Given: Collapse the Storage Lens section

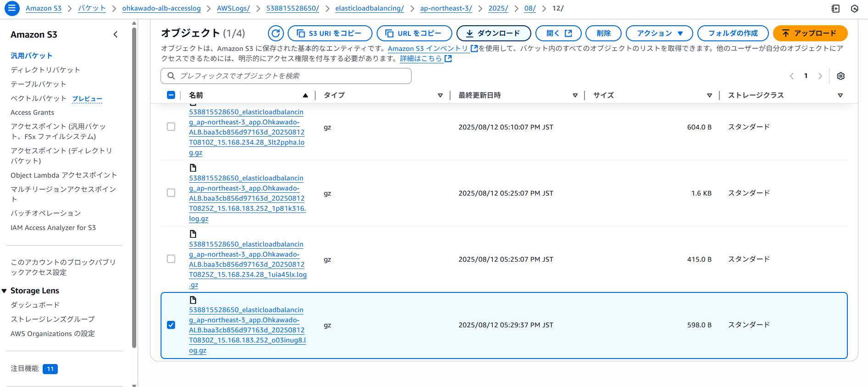Looking at the screenshot, I should (x=4, y=291).
